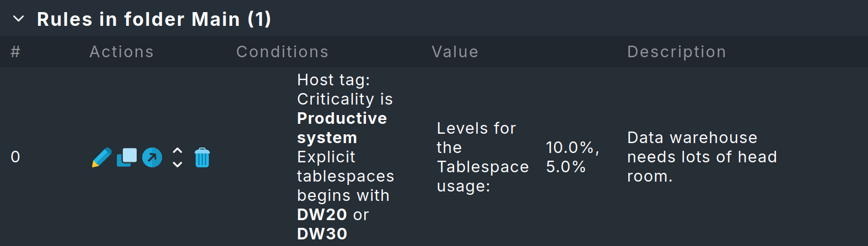Screen dimensions: 868x246
Task: Click the Rules in folder Main (1) heading
Action: click(154, 19)
